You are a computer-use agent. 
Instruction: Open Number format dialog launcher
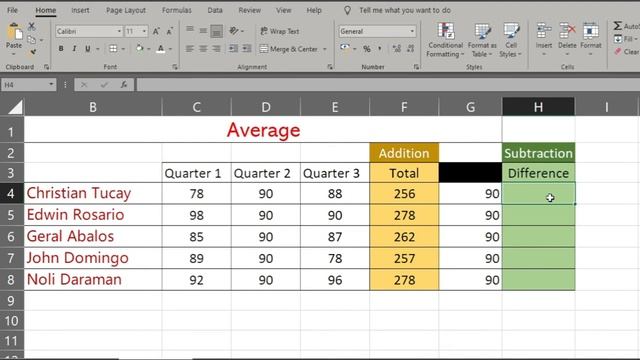[x=416, y=67]
